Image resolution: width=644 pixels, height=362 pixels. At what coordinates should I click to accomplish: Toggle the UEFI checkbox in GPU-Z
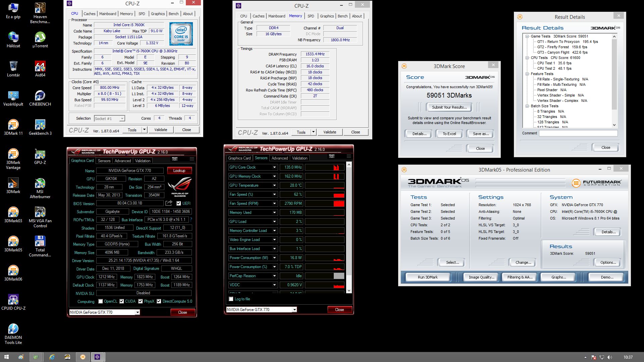tap(178, 203)
